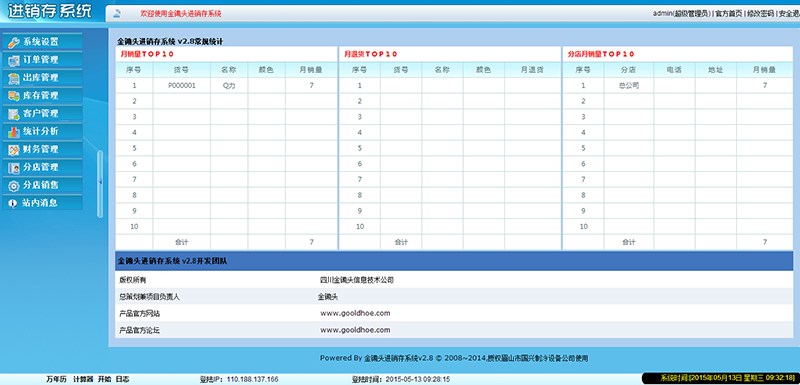Click the info icon beside 站内消息

click(x=14, y=203)
